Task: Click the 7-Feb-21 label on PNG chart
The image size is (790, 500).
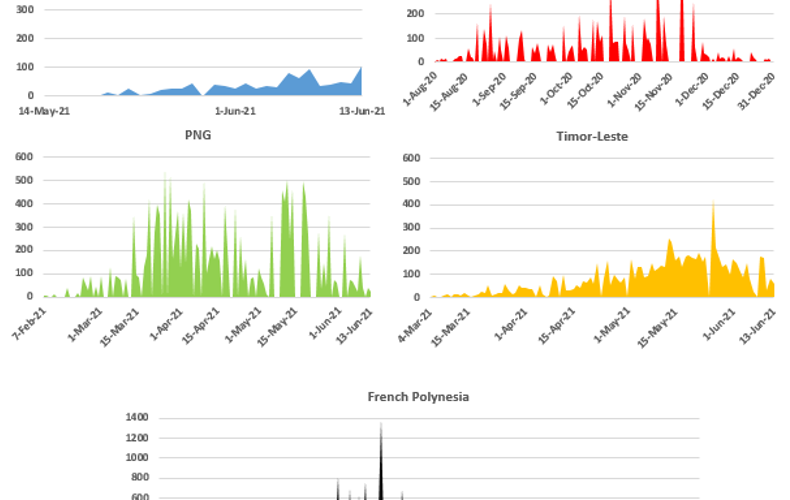Action: (x=29, y=324)
